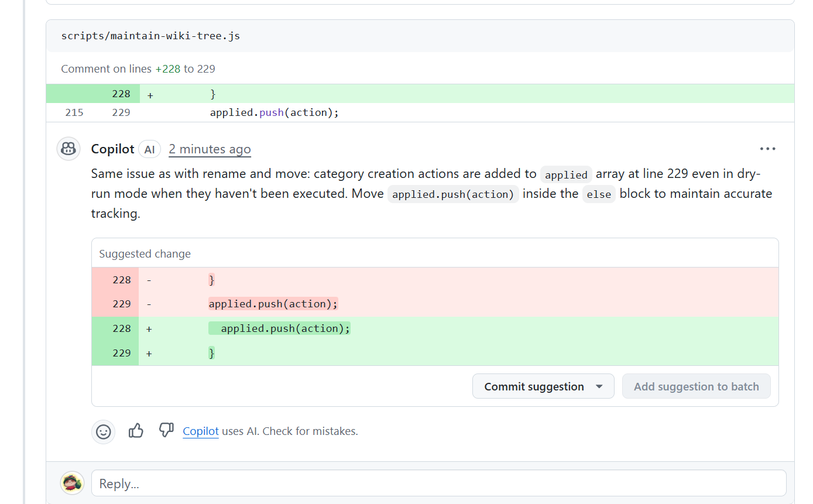813x504 pixels.
Task: Click Add suggestion to batch button
Action: pyautogui.click(x=696, y=386)
